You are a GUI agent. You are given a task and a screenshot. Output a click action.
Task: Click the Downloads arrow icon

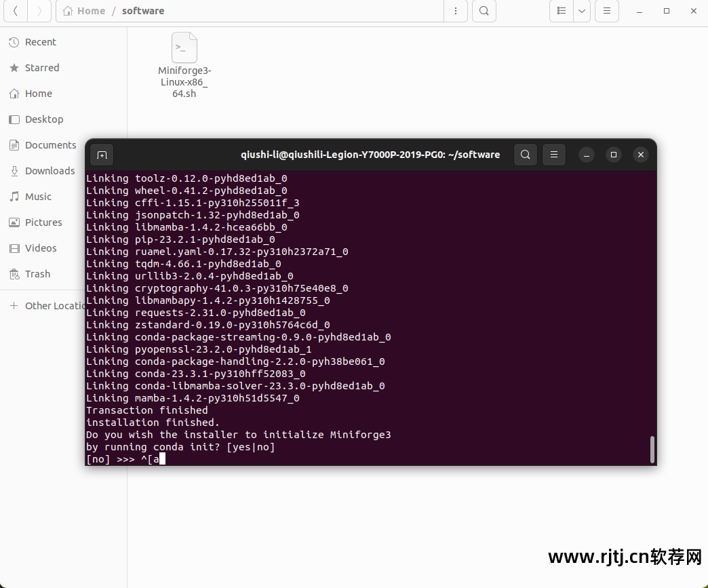pyautogui.click(x=14, y=171)
